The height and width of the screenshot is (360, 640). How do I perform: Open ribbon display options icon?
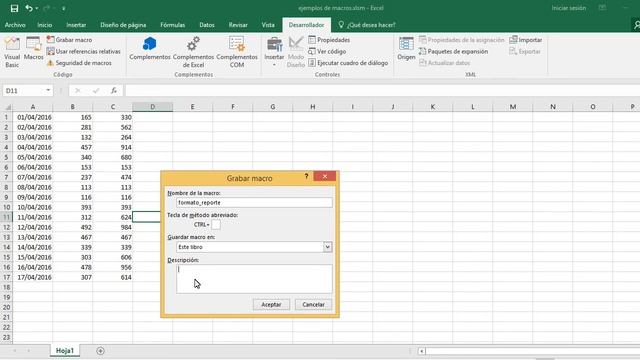[x=602, y=8]
